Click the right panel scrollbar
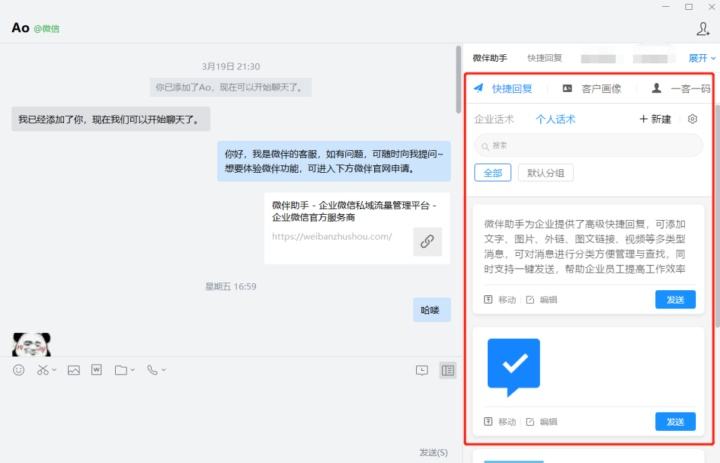720x463 pixels. (x=717, y=216)
